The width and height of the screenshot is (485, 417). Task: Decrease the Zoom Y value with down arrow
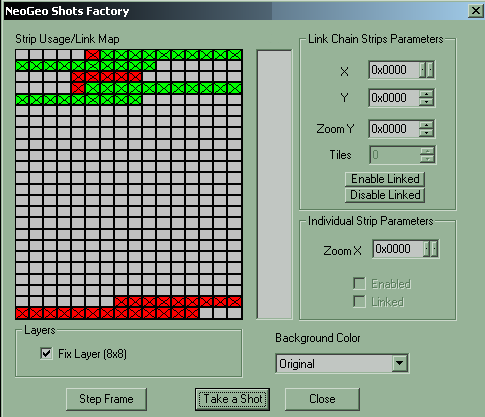tap(426, 133)
